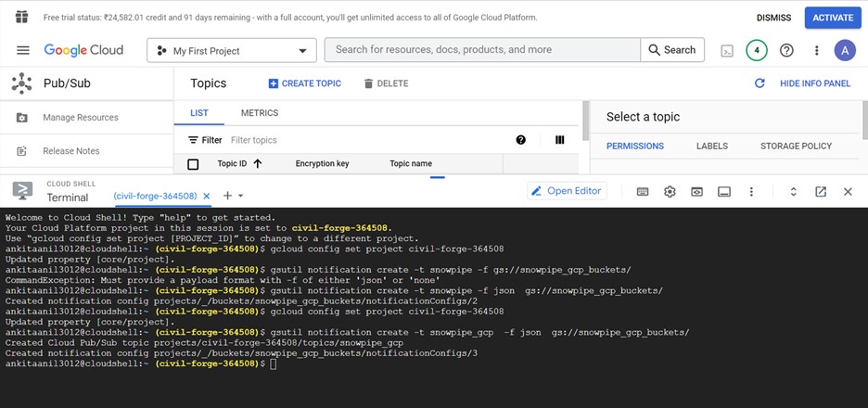The image size is (868, 408).
Task: Switch to the Metrics tab
Action: [260, 113]
